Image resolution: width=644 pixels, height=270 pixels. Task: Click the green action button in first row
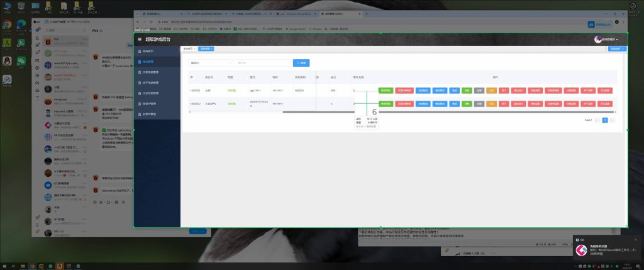386,91
